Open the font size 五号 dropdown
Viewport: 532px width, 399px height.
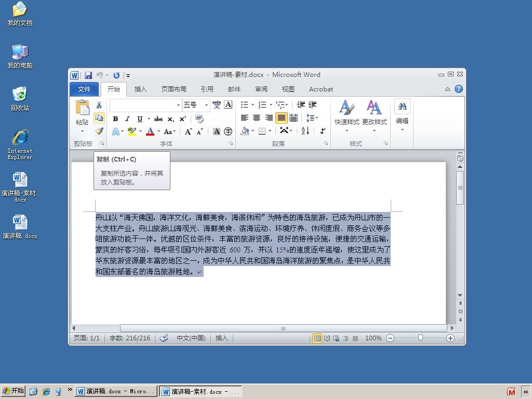pyautogui.click(x=206, y=105)
